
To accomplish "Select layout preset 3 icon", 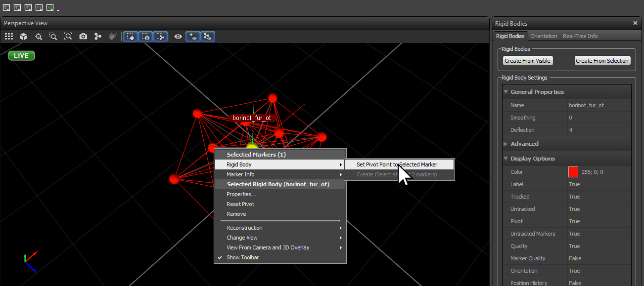I will 28,8.
